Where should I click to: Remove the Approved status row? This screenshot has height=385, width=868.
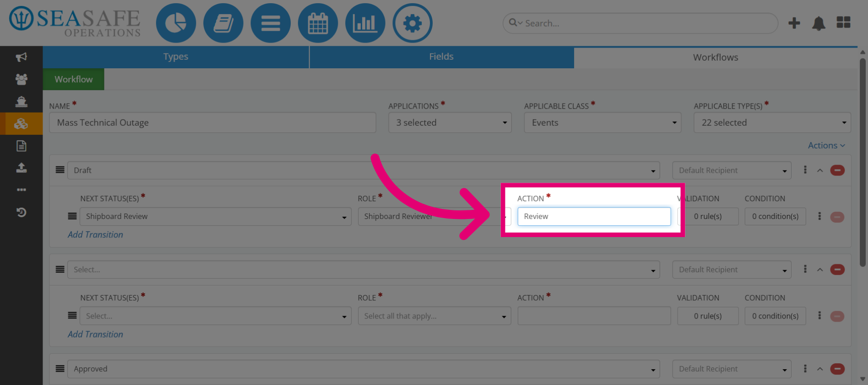pos(837,369)
